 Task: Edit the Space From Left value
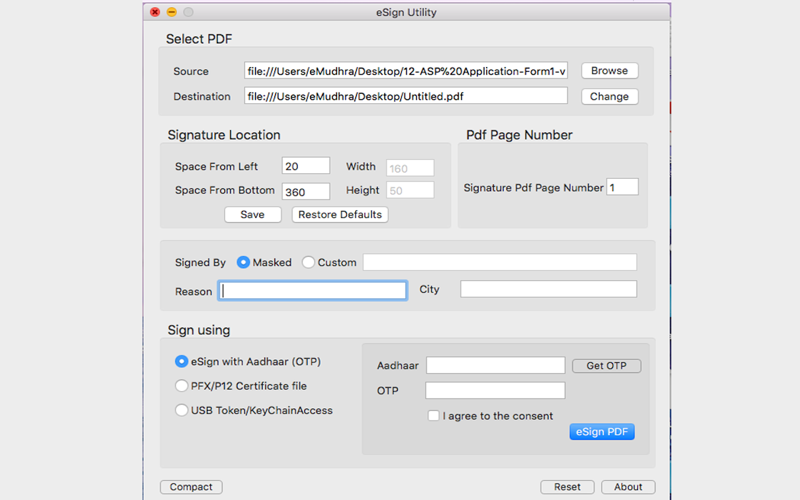[306, 166]
